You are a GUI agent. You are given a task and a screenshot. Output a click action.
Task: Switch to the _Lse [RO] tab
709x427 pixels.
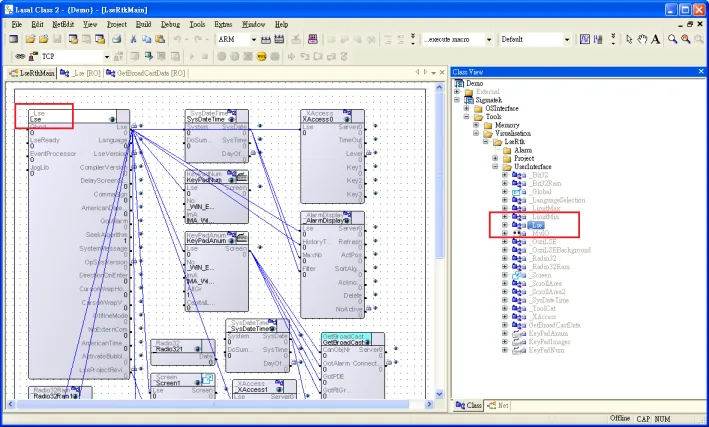80,73
